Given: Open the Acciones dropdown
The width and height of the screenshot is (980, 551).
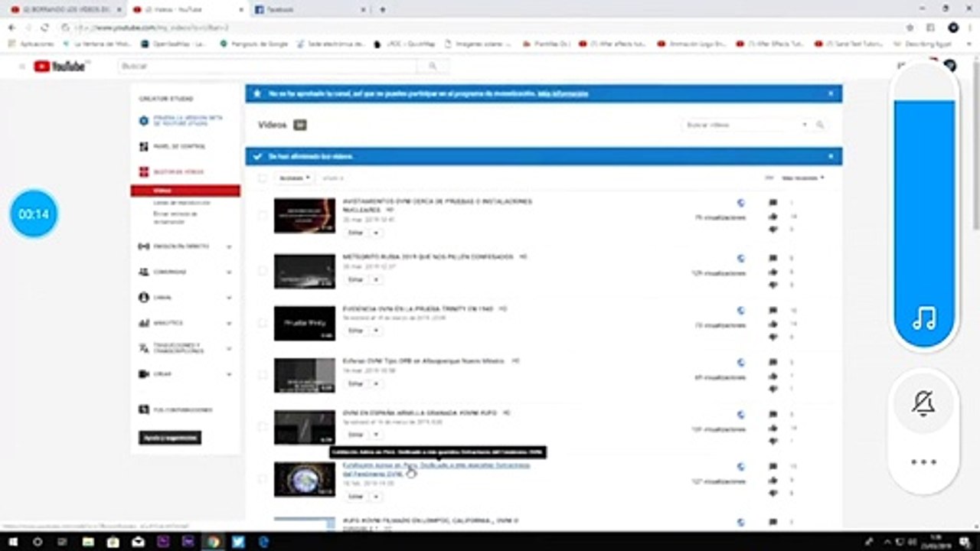Looking at the screenshot, I should tap(295, 178).
